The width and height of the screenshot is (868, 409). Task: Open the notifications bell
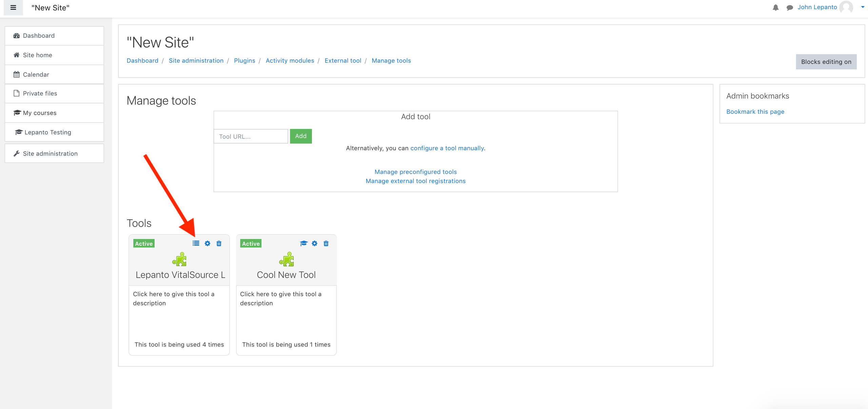(x=775, y=7)
